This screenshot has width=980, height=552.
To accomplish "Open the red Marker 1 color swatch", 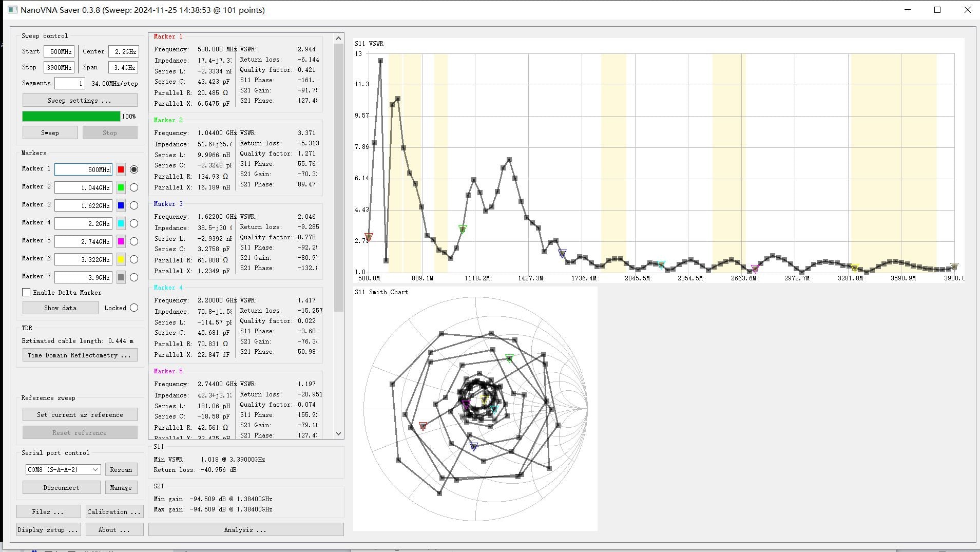I will point(121,169).
